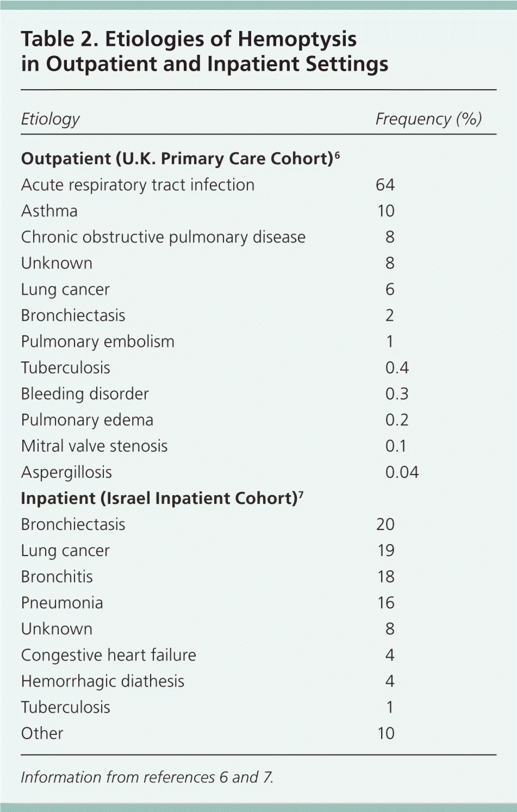Select the Bronchitis row label
The width and height of the screenshot is (517, 812).
pyautogui.click(x=57, y=577)
